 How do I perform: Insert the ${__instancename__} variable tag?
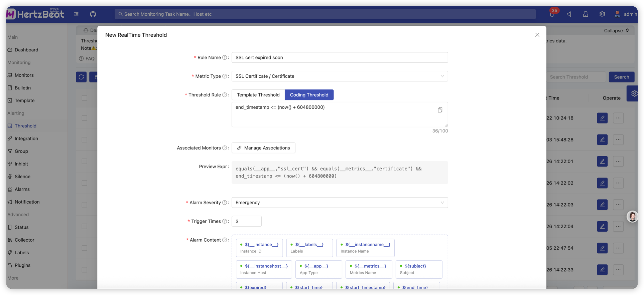point(365,248)
